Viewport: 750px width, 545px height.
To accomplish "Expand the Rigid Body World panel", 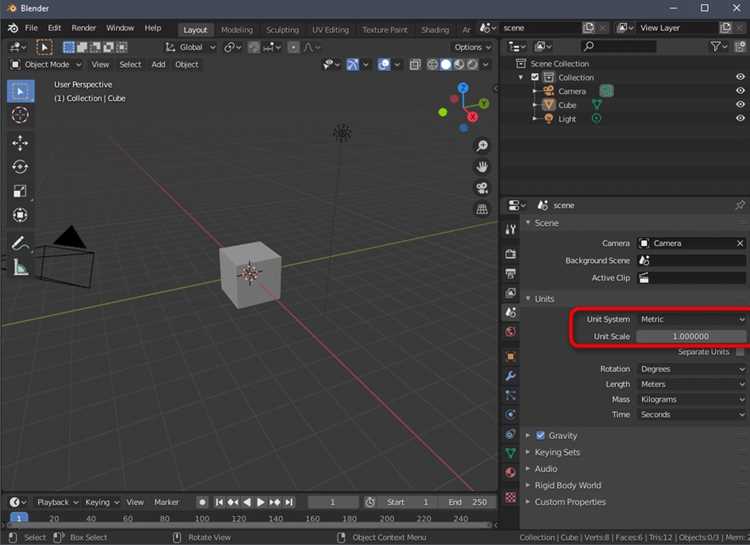I will (567, 485).
